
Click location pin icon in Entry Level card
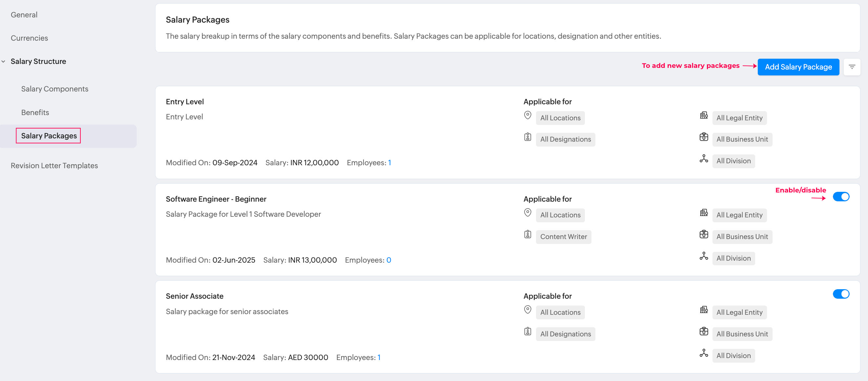[527, 115]
